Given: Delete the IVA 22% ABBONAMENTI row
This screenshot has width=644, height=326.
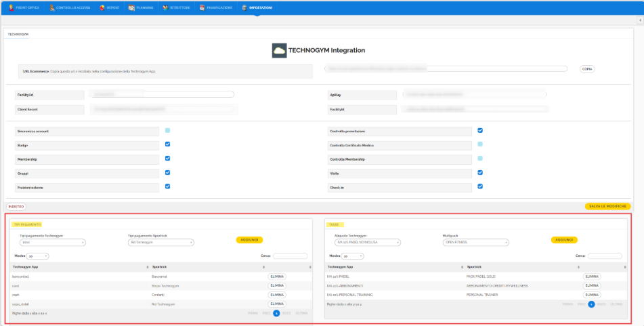Looking at the screenshot, I should 592,286.
